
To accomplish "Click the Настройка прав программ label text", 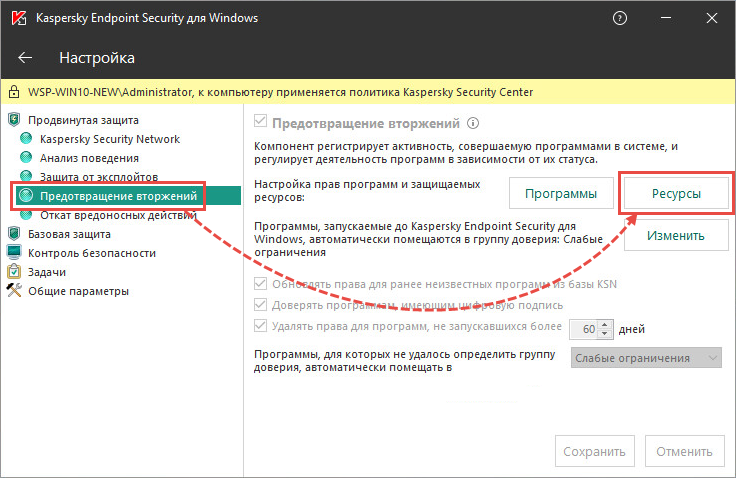I will coord(367,191).
